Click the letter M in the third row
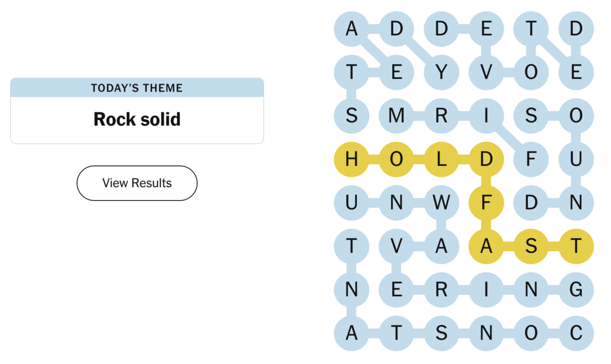 click(396, 115)
